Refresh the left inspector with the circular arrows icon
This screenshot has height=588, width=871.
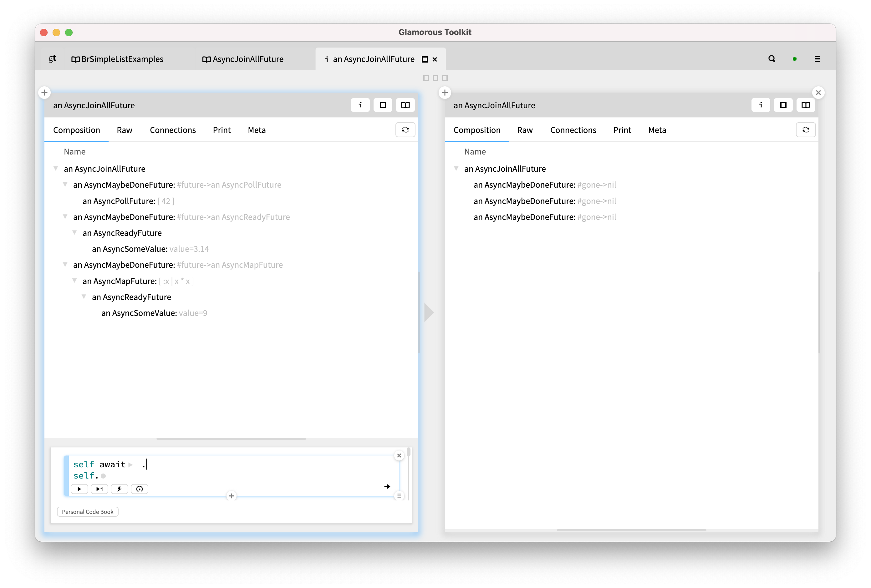coord(405,130)
